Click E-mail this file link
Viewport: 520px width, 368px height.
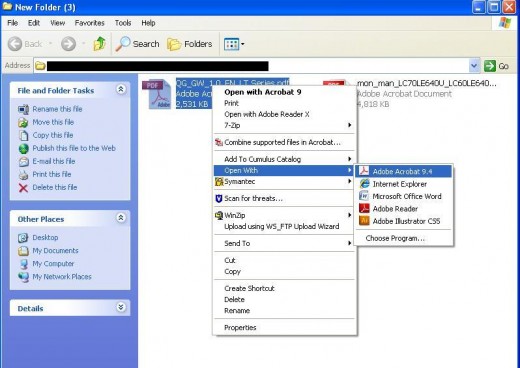click(x=54, y=161)
